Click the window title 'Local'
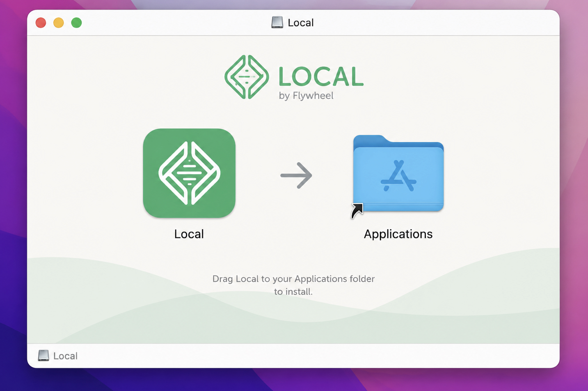 (301, 23)
